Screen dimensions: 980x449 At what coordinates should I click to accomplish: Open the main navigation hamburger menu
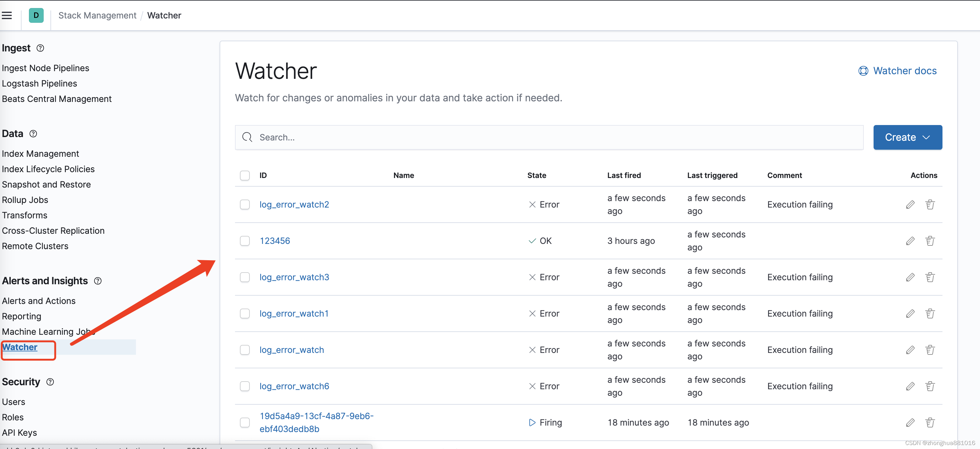coord(7,15)
